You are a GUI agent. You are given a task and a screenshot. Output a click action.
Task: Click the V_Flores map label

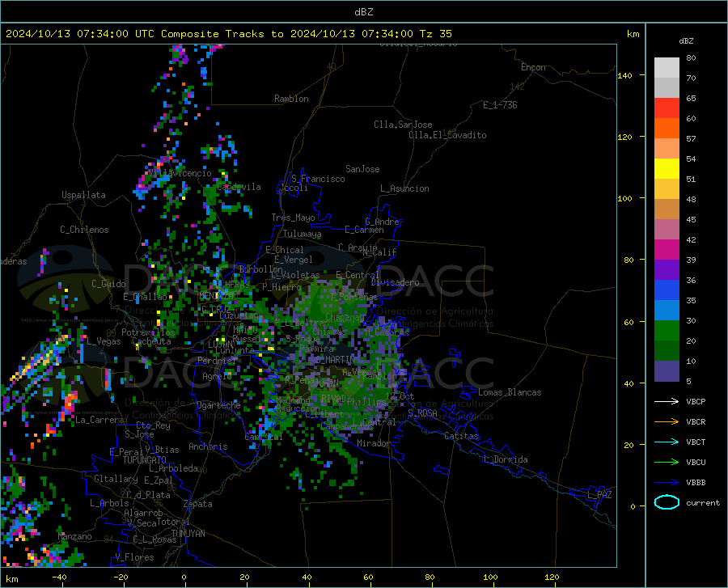click(134, 557)
